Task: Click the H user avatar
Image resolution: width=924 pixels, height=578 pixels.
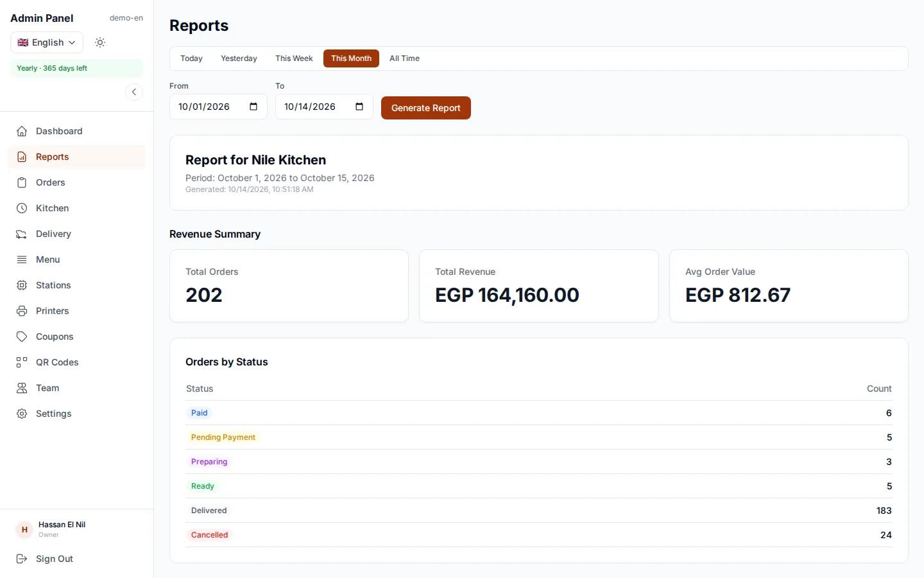Action: point(24,530)
